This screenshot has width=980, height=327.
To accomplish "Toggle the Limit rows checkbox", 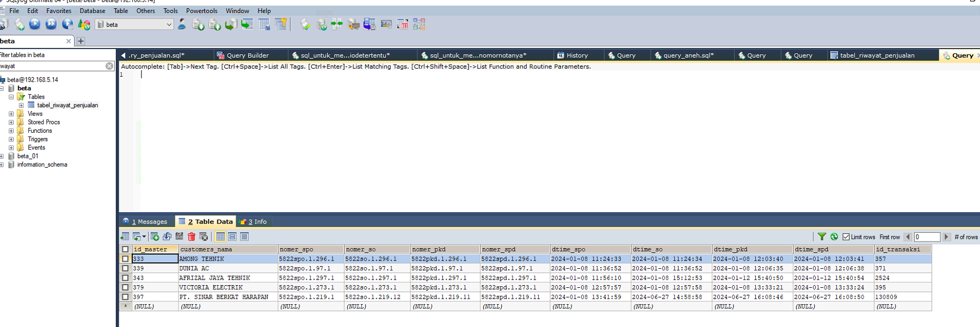I will click(x=846, y=237).
